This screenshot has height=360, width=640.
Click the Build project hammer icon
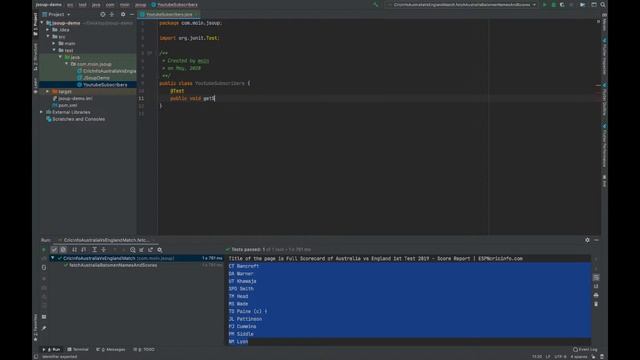coord(376,5)
